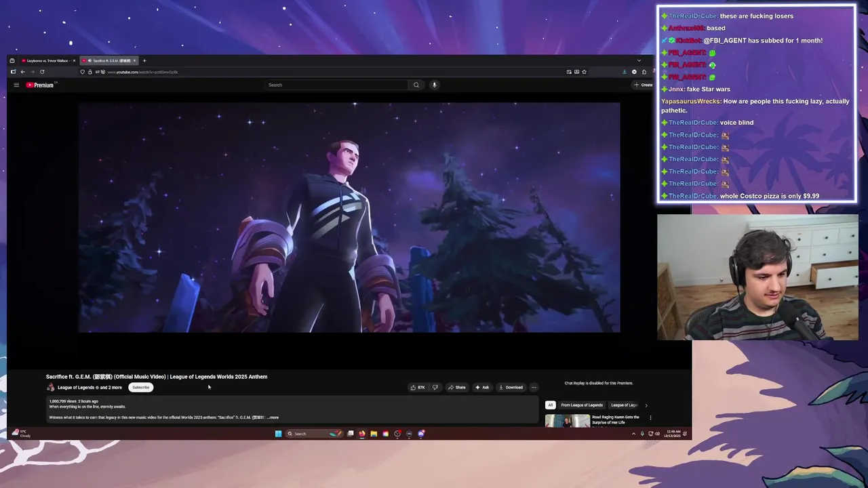Start voice search with microphone icon

434,85
